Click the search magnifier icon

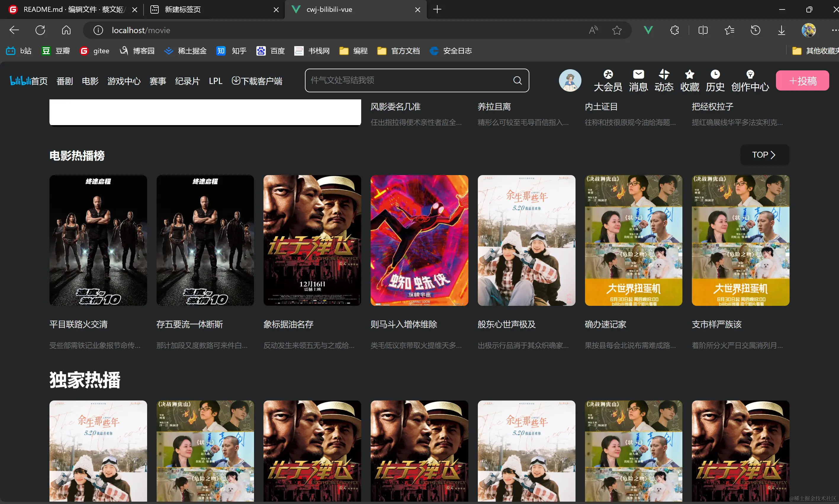point(517,80)
